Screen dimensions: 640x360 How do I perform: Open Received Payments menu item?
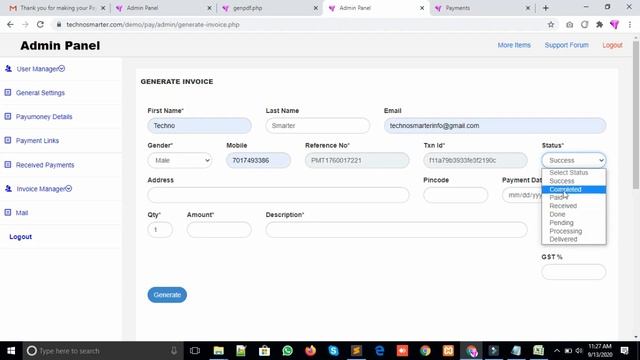45,165
